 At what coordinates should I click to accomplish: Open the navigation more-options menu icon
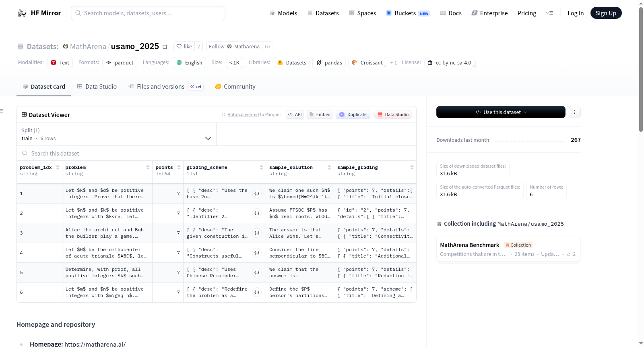click(549, 13)
